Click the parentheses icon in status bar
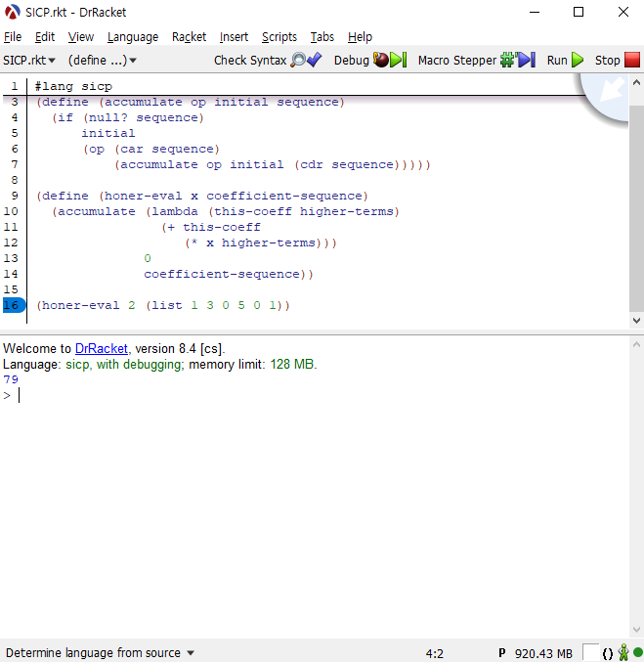The image size is (644, 662). point(607,652)
